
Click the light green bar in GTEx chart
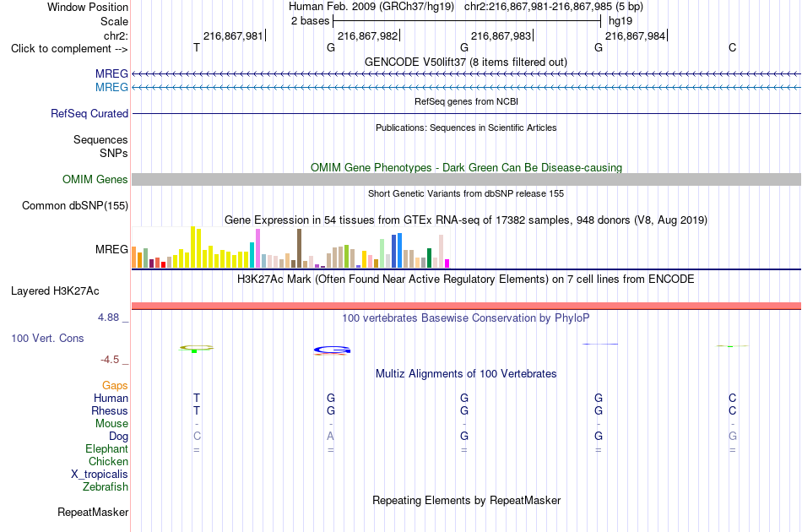click(x=382, y=253)
